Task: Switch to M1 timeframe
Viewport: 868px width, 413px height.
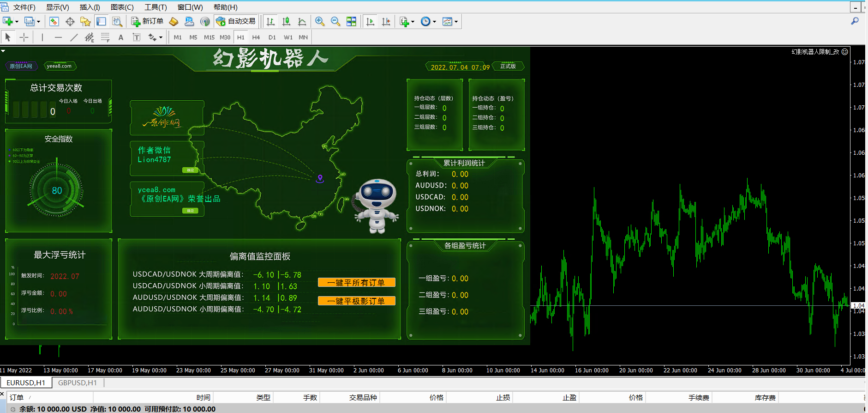Action: [x=178, y=37]
